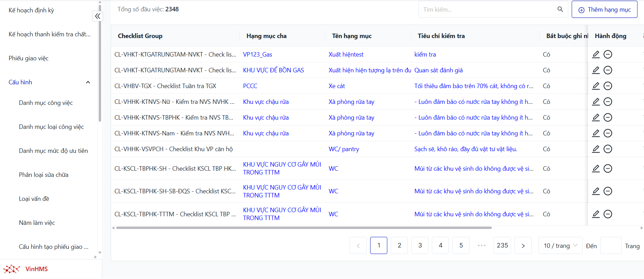Click Thêm hạng mục button
644x279 pixels.
[604, 10]
